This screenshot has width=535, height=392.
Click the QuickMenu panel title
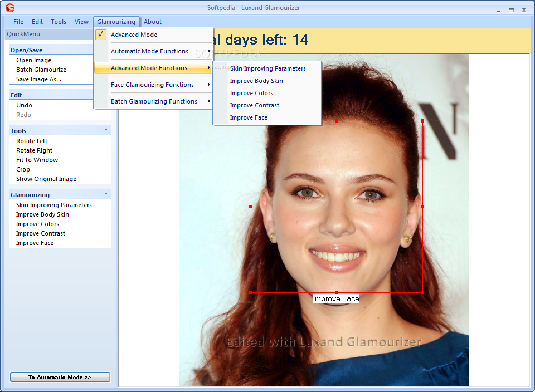click(23, 34)
